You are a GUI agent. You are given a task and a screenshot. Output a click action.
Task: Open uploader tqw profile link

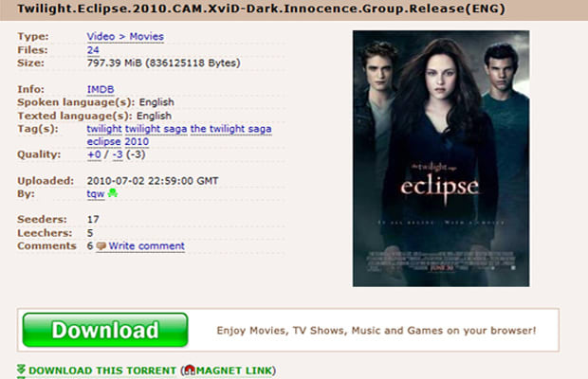96,193
